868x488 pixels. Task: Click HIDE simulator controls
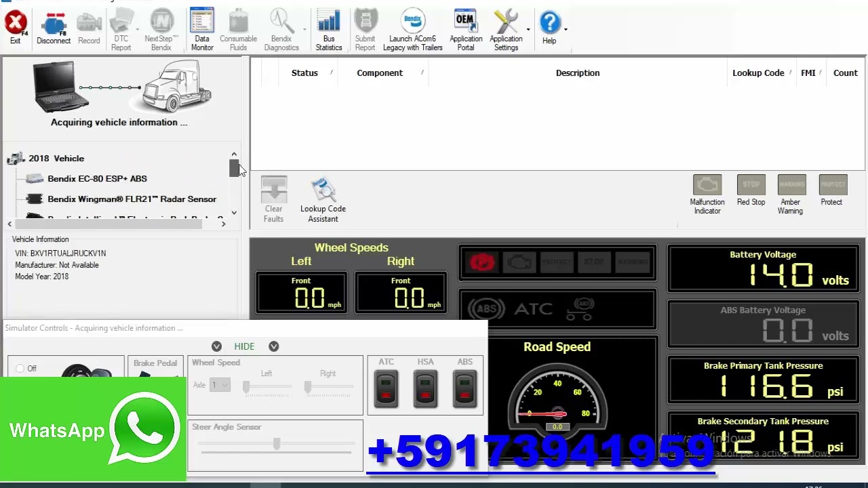tap(244, 346)
